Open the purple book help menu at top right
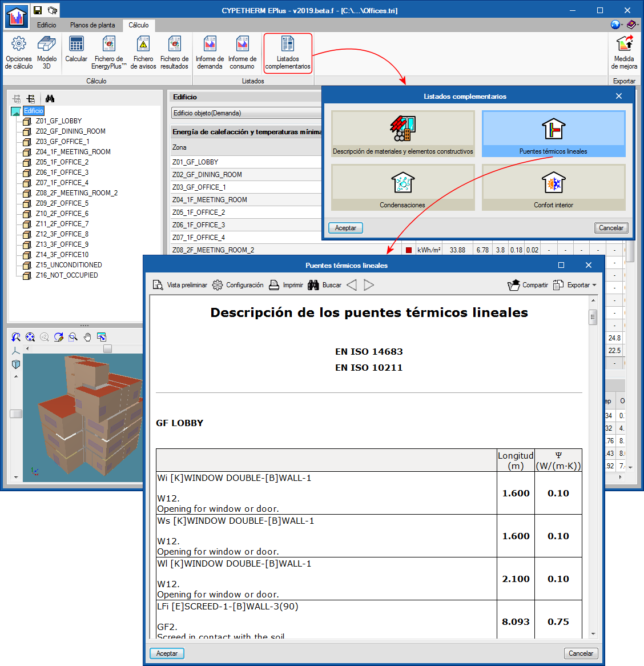644x666 pixels. click(x=632, y=25)
